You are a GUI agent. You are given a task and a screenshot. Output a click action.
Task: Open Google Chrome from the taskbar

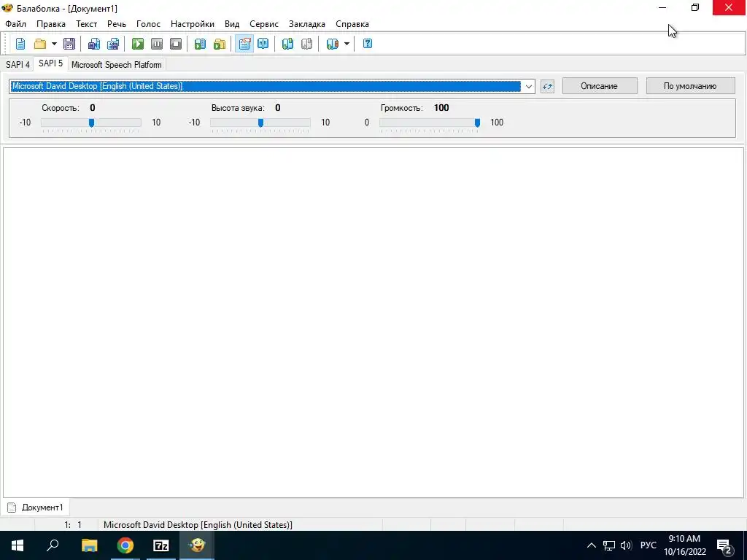click(x=125, y=545)
